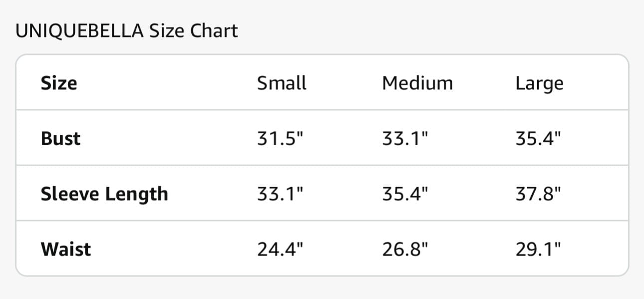Click the Medium bust value 33.1"
Screen dimensions: 644x299
click(405, 138)
